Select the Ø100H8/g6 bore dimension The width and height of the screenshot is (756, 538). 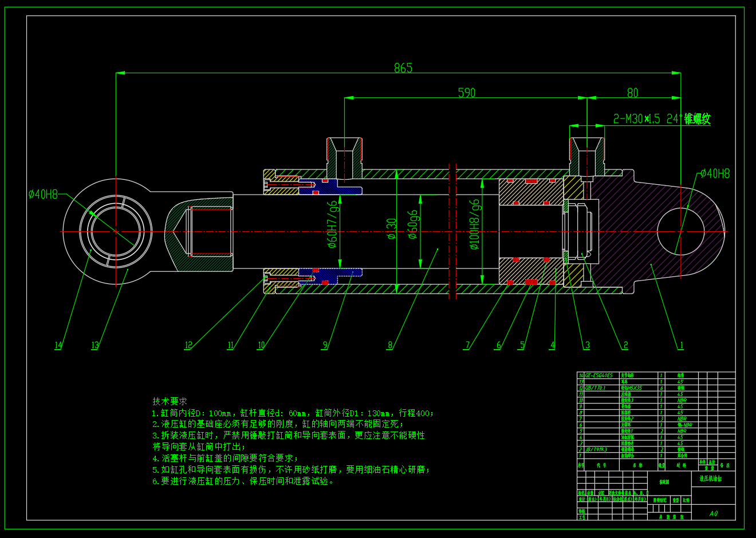pyautogui.click(x=473, y=224)
